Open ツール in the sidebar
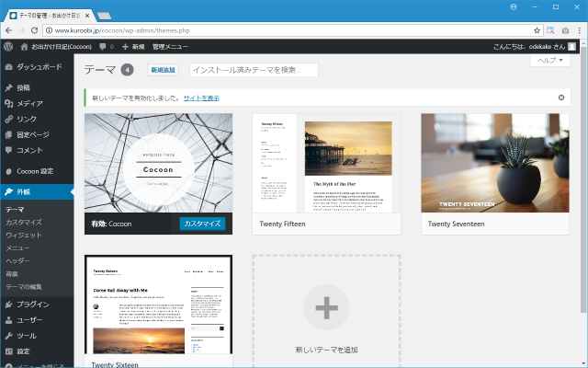The height and width of the screenshot is (368, 588). click(37, 336)
